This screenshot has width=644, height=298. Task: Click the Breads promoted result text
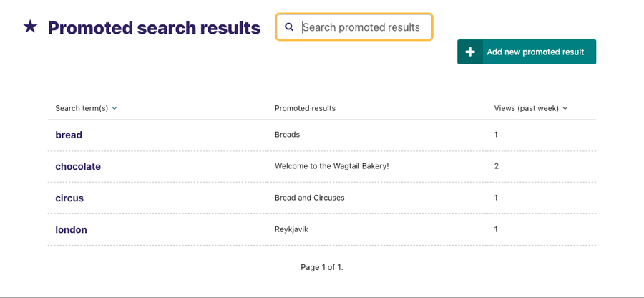pos(287,135)
